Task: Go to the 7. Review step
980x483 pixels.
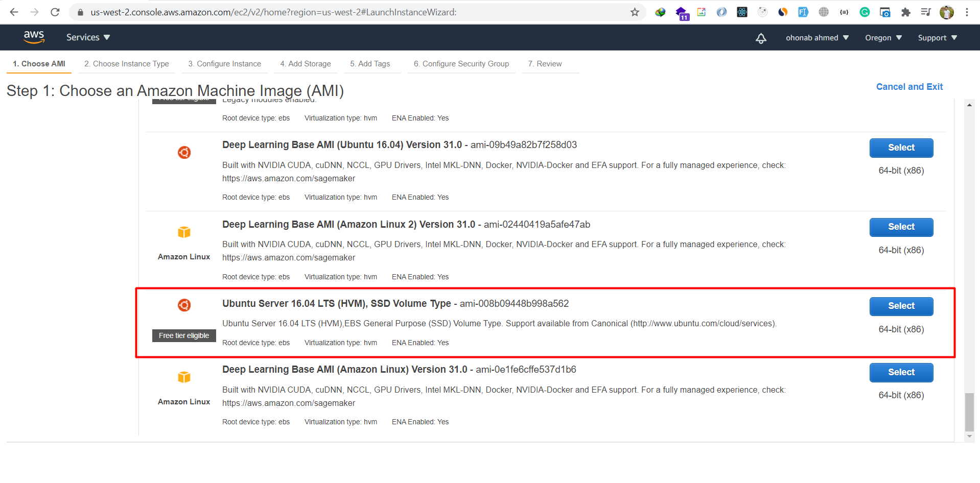Action: tap(545, 64)
